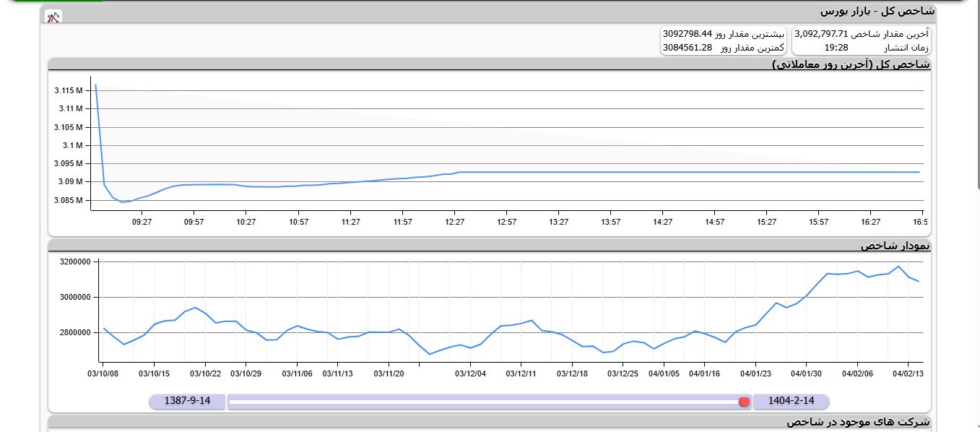Click the 12:27 time label on intraday chart
The image size is (980, 432).
point(455,222)
